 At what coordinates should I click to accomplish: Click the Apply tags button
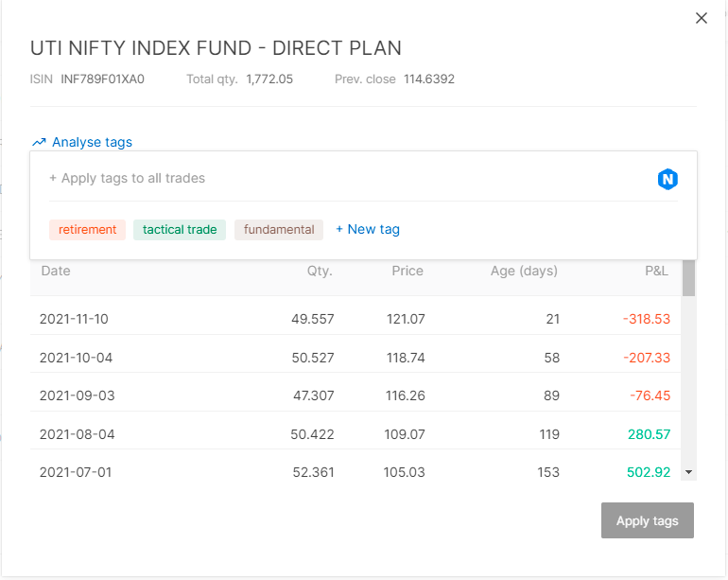click(648, 520)
